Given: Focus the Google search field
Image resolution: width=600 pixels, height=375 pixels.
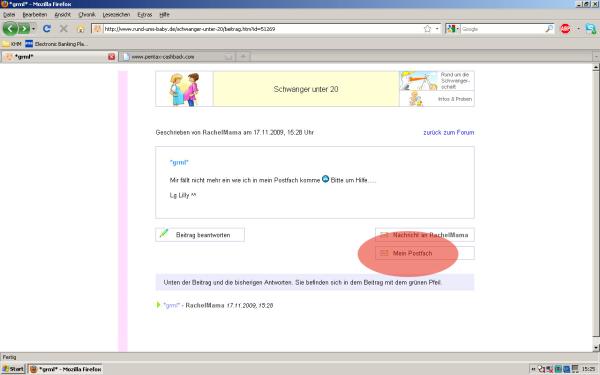Looking at the screenshot, I should [x=502, y=29].
